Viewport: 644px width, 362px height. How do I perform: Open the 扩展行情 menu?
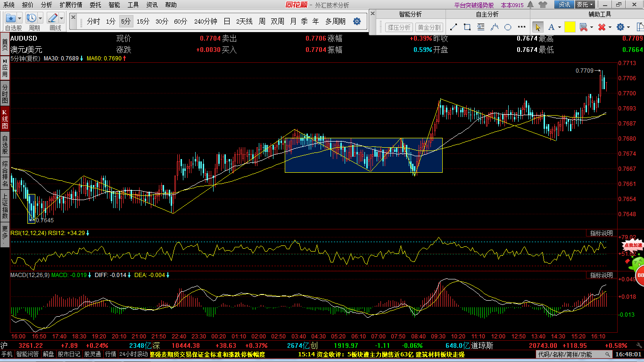pyautogui.click(x=71, y=5)
